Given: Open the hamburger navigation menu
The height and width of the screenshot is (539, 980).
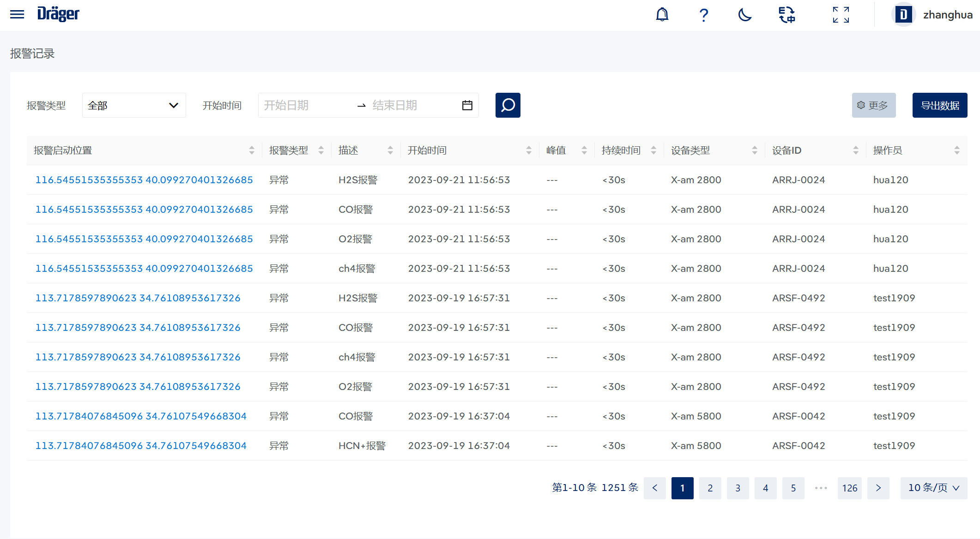Looking at the screenshot, I should pos(17,14).
